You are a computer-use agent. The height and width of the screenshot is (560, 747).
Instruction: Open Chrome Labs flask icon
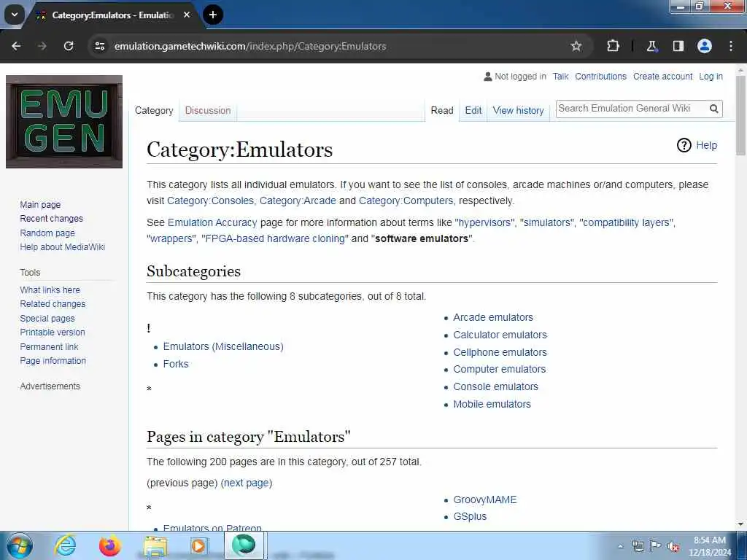point(651,46)
